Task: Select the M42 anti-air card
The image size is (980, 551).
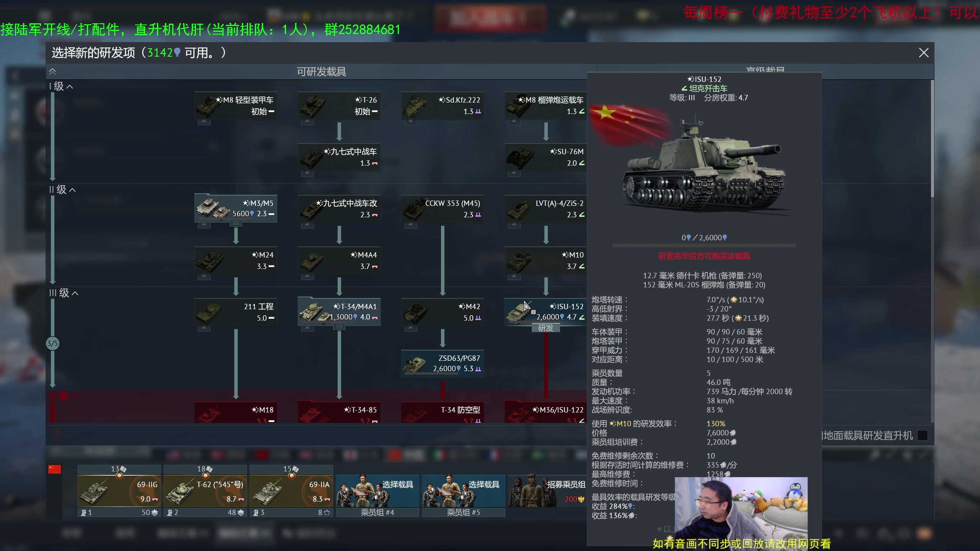Action: coord(443,312)
